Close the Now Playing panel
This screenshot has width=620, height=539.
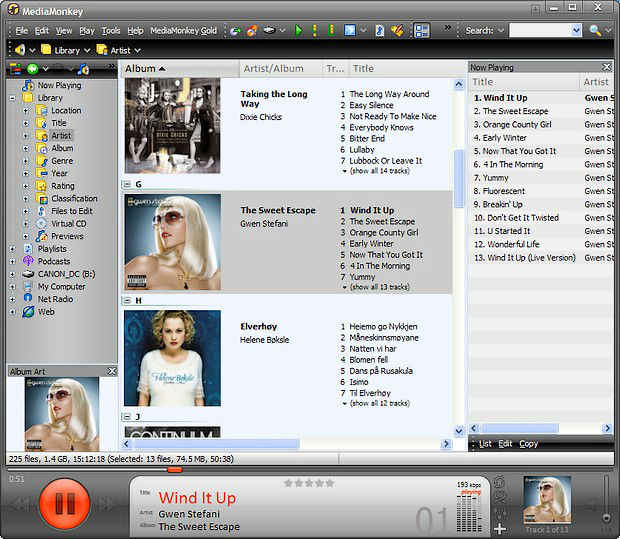pos(607,67)
